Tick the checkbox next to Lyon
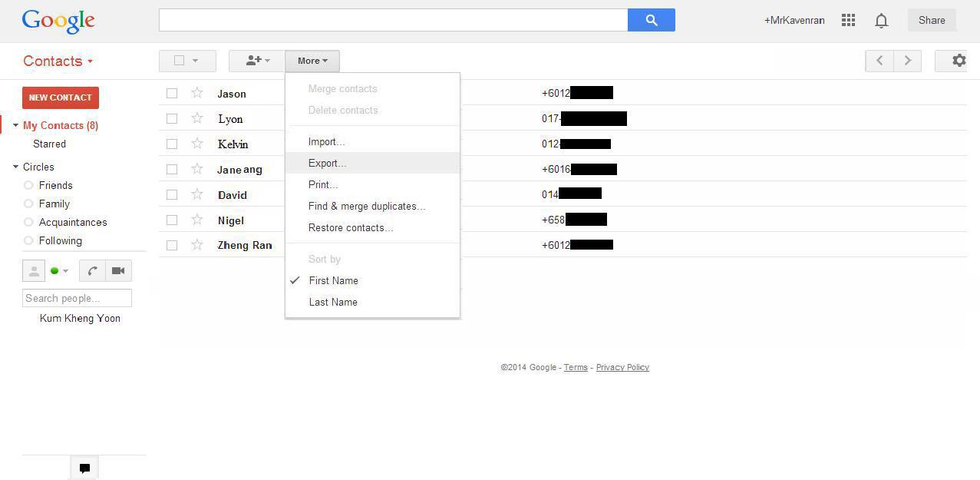The image size is (980, 480). click(172, 118)
